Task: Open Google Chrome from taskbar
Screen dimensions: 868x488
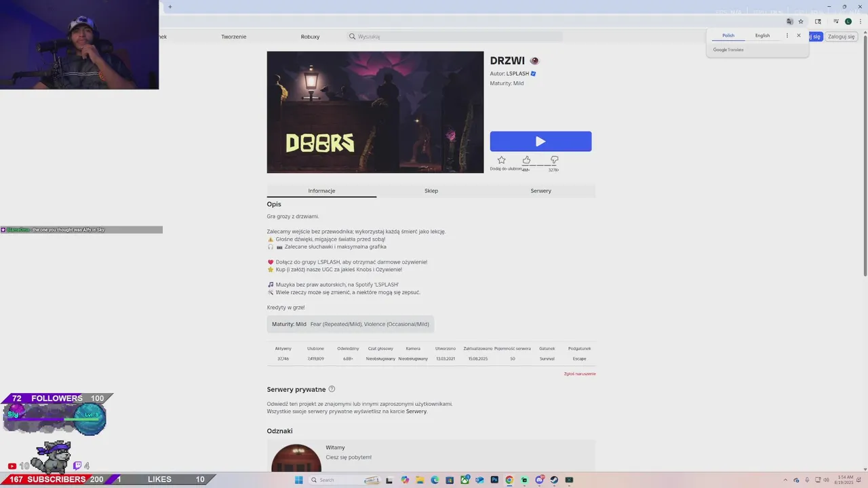Action: pos(509,480)
